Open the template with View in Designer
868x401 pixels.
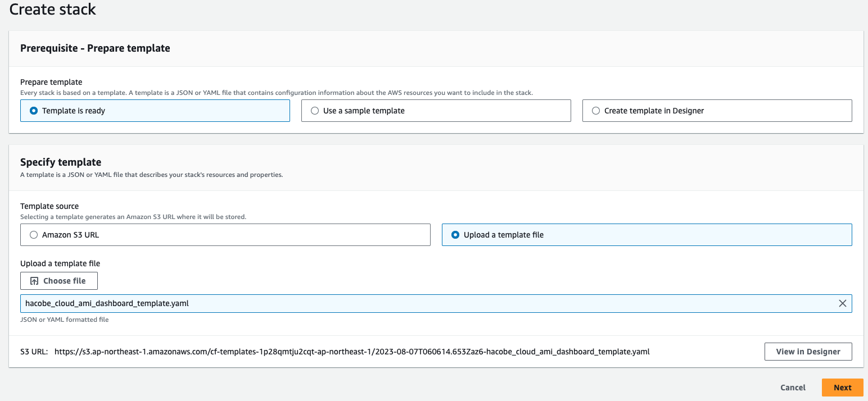point(808,352)
